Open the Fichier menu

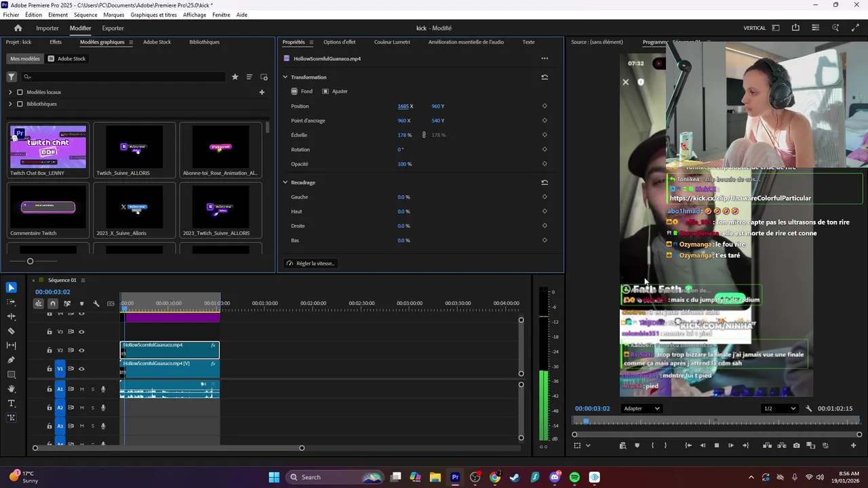pyautogui.click(x=11, y=15)
